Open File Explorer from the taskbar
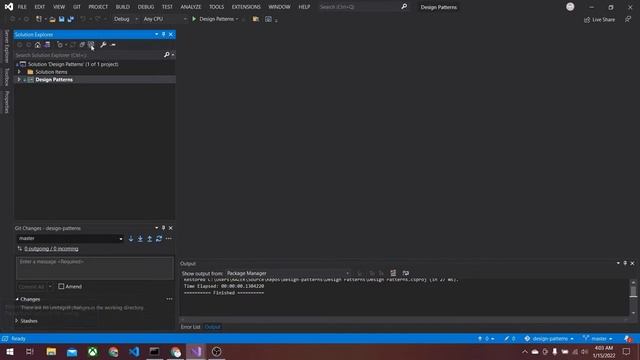 [x=51, y=351]
